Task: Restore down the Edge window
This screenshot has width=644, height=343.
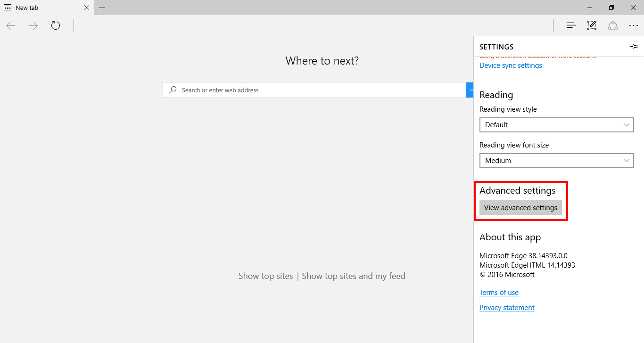Action: pos(611,8)
